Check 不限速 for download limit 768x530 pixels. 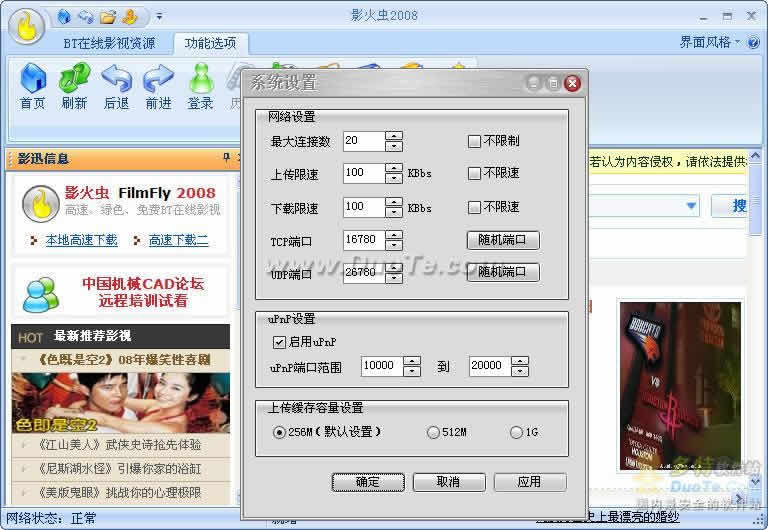tap(474, 208)
